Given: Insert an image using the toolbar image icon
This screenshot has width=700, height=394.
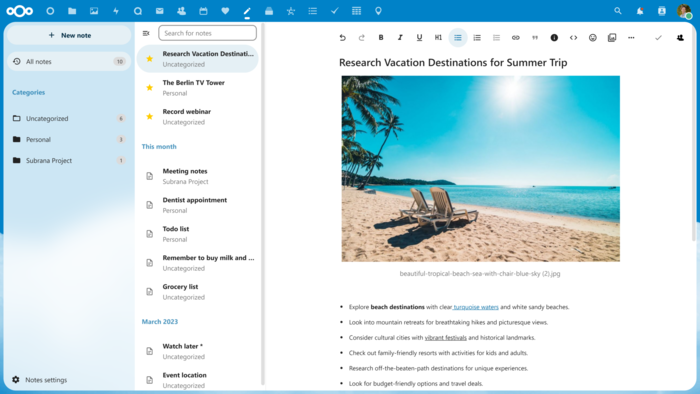Looking at the screenshot, I should point(612,37).
